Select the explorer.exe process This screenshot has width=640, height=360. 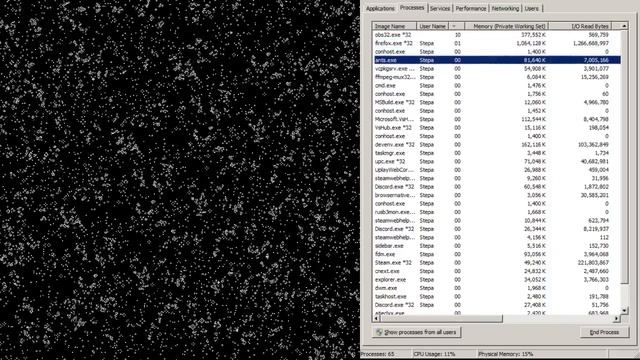[497, 280]
